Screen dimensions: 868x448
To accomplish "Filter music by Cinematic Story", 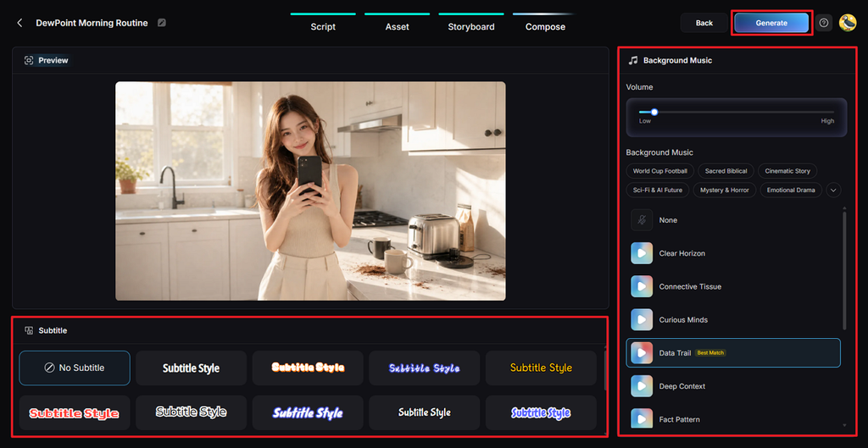I will click(x=787, y=171).
